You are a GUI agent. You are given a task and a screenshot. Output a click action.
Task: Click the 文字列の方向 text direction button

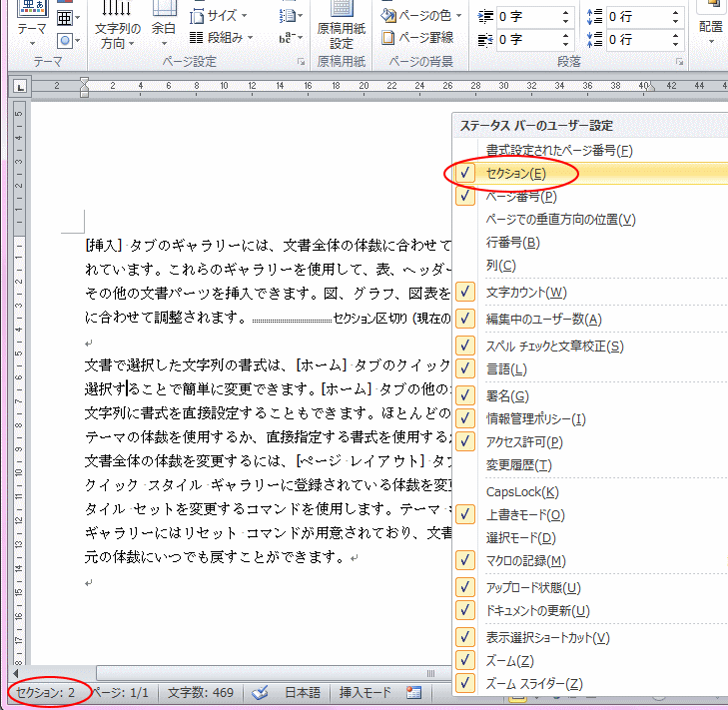coord(117,26)
